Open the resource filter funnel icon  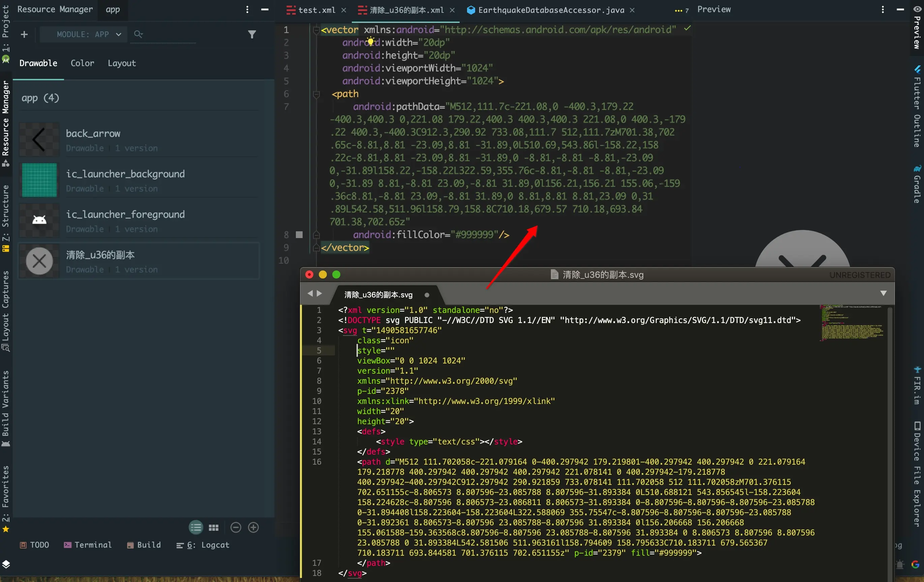252,34
